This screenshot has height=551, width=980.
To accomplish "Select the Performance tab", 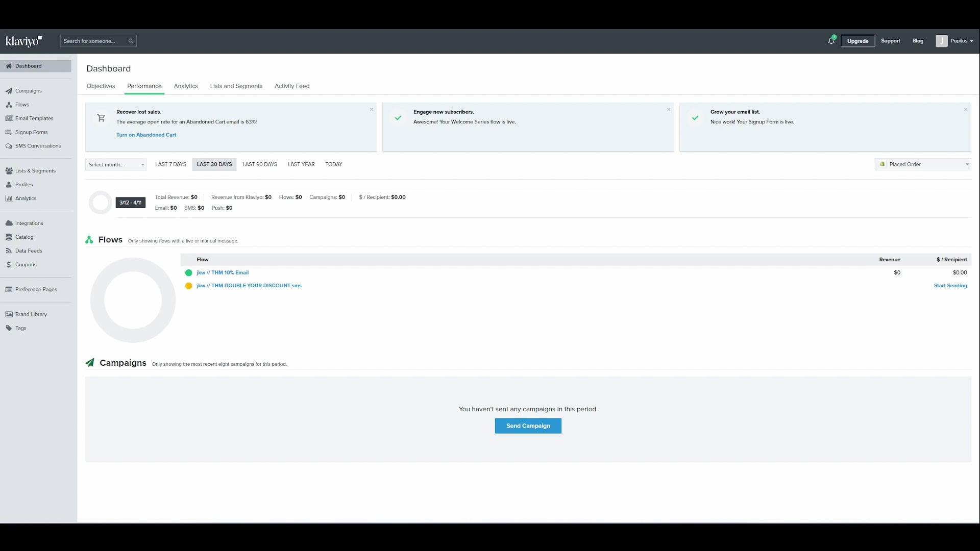I will (x=144, y=86).
